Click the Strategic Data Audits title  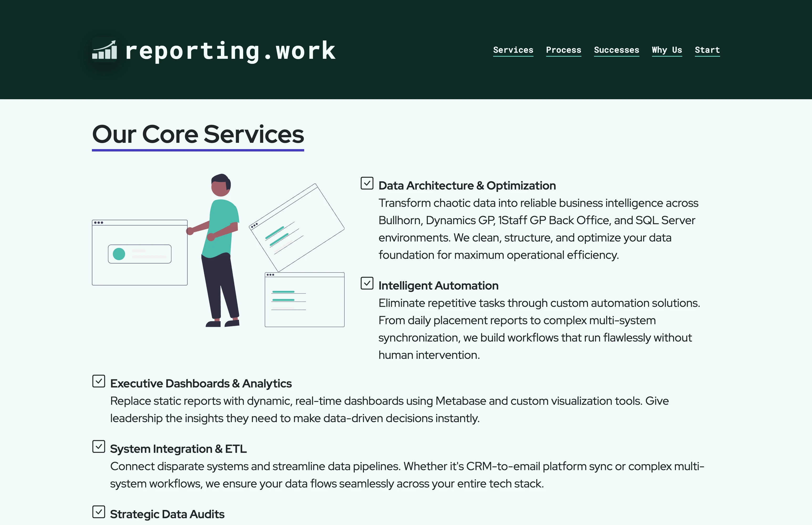(167, 514)
